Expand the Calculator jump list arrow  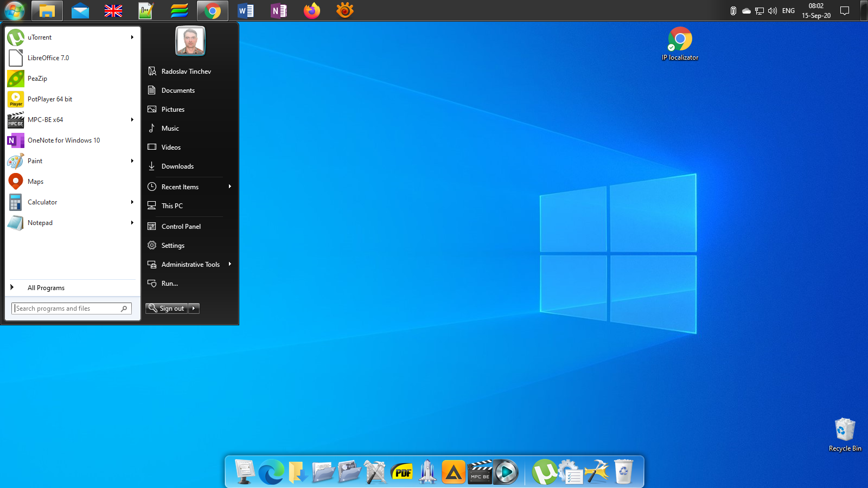click(x=132, y=202)
